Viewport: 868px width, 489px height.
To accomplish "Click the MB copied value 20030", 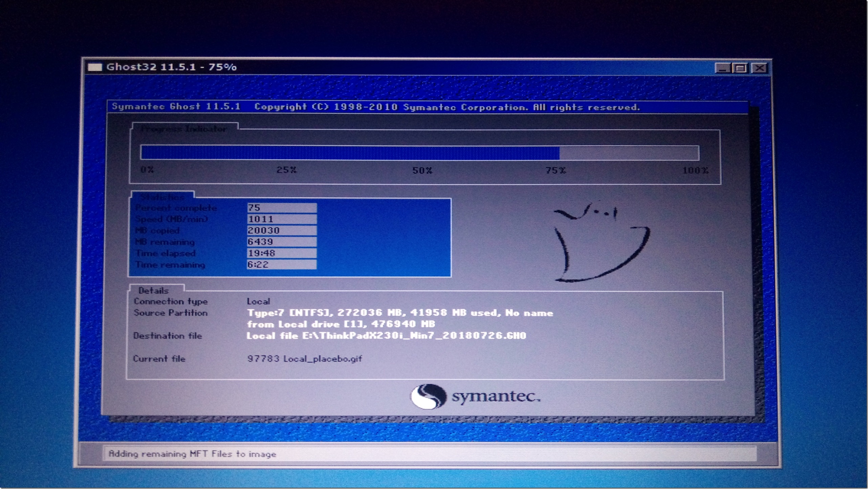I will (x=282, y=230).
